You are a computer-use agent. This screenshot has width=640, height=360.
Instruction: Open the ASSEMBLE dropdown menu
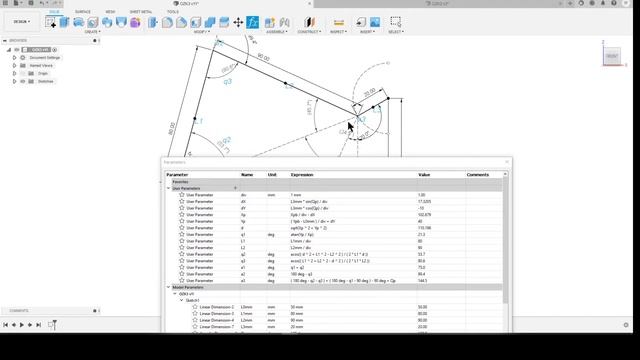tap(277, 32)
